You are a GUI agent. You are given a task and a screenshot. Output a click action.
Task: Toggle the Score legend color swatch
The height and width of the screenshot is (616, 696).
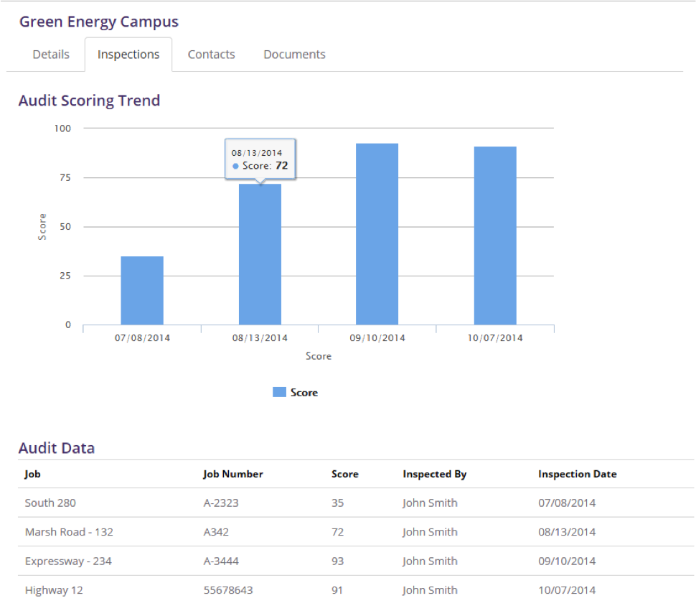tap(280, 392)
